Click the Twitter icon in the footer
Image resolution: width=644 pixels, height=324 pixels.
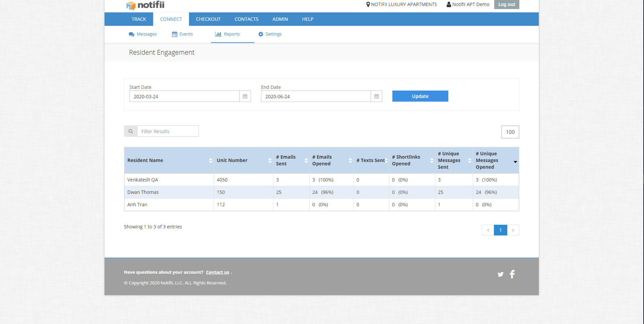pyautogui.click(x=500, y=274)
